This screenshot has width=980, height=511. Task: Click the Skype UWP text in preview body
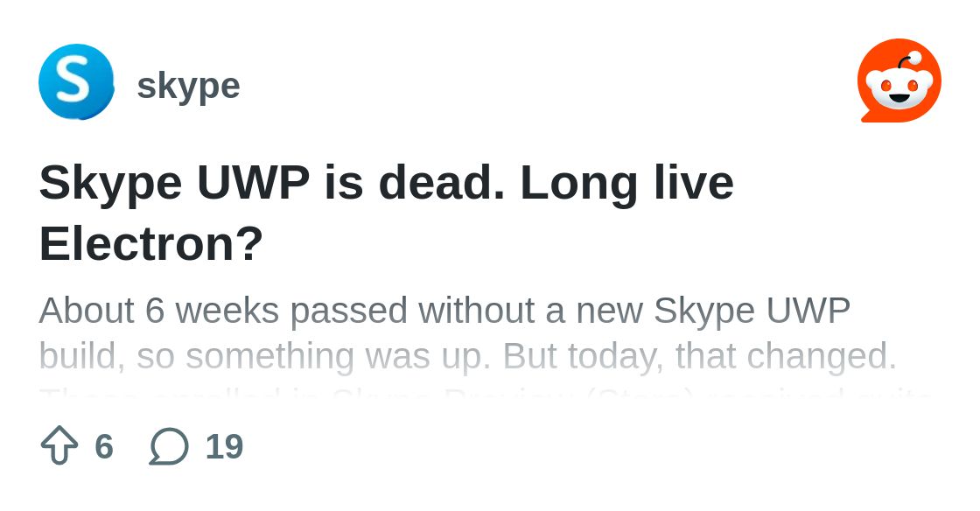[752, 311]
